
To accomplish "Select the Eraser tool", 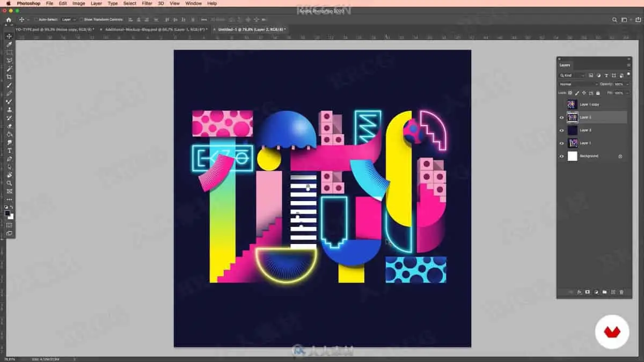I will [x=9, y=126].
